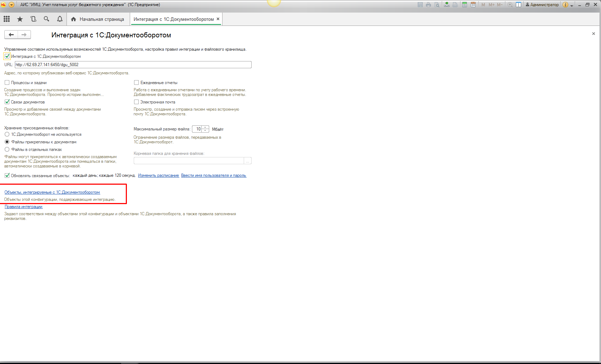
Task: Uncheck the 'Связи документов' checkbox
Action: (7, 102)
